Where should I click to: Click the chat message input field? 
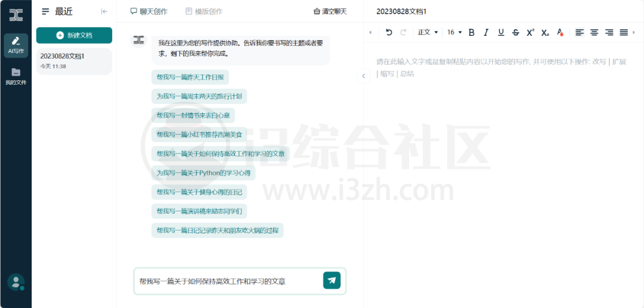coord(228,281)
